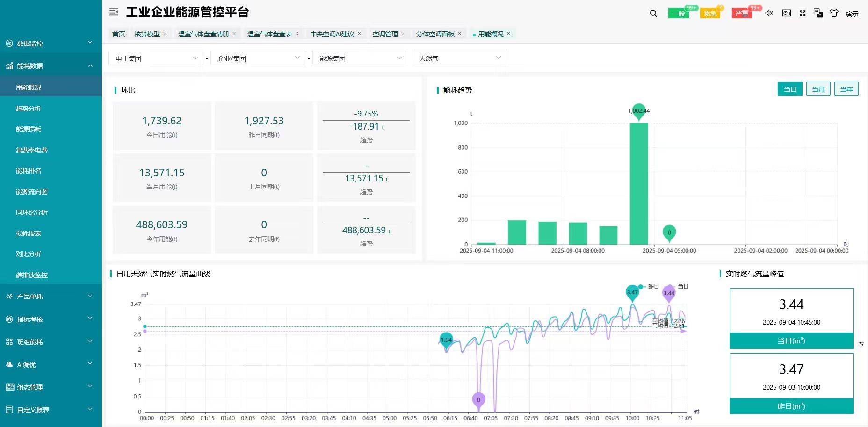Image resolution: width=868 pixels, height=427 pixels.
Task: Click the 当日 legend color dot
Action: coord(674,286)
